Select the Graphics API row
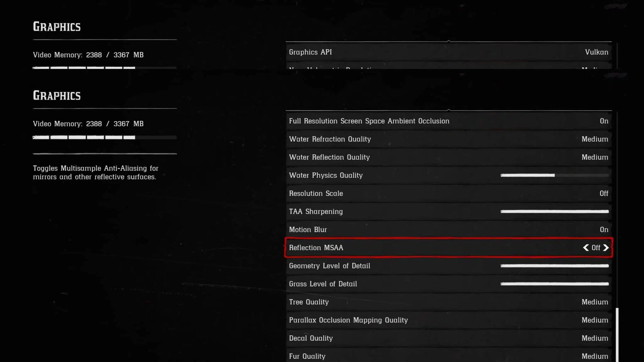 [x=449, y=52]
